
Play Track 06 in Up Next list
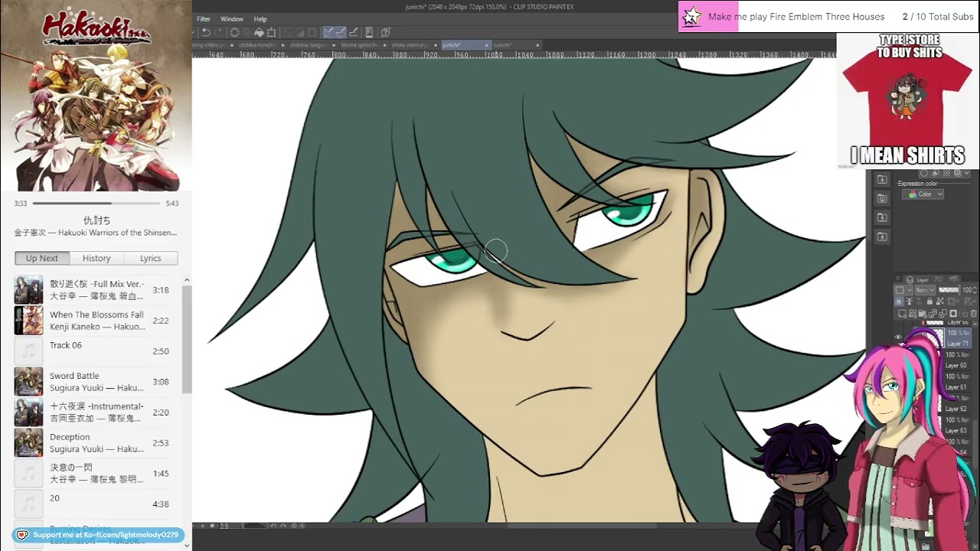[x=96, y=351]
